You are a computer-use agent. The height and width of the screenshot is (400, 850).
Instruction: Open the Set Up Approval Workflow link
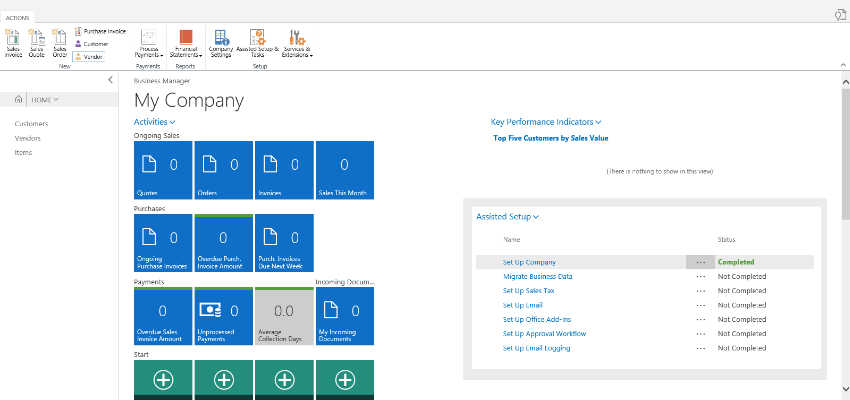(x=544, y=334)
